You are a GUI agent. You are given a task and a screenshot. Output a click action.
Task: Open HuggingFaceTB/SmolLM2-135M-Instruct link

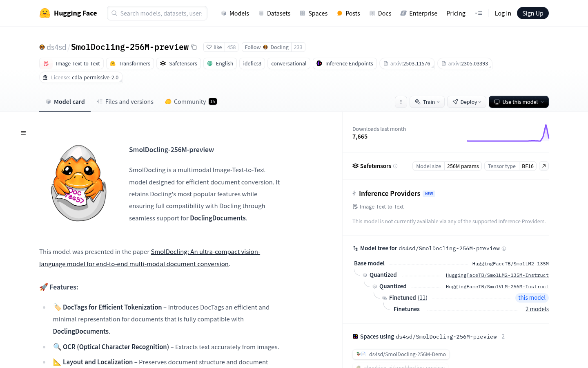tap(497, 275)
